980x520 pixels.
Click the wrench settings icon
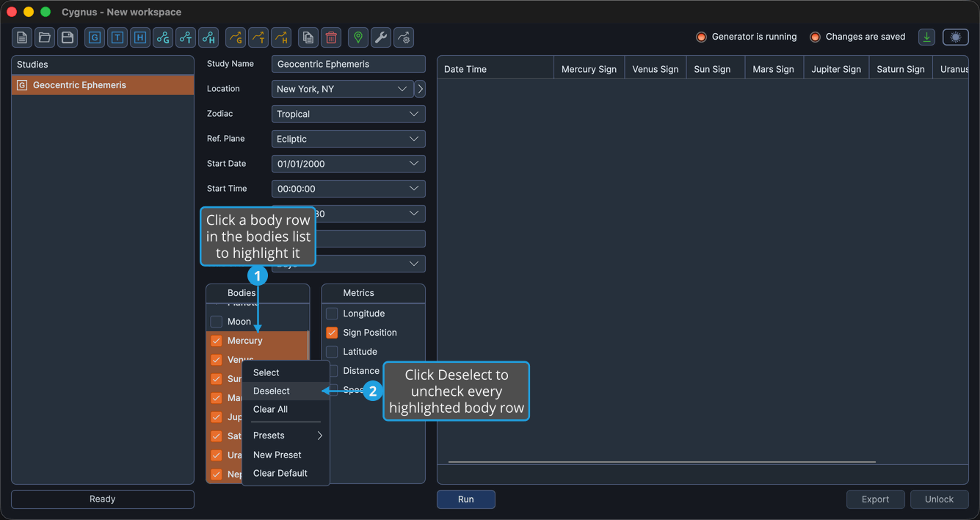click(381, 37)
